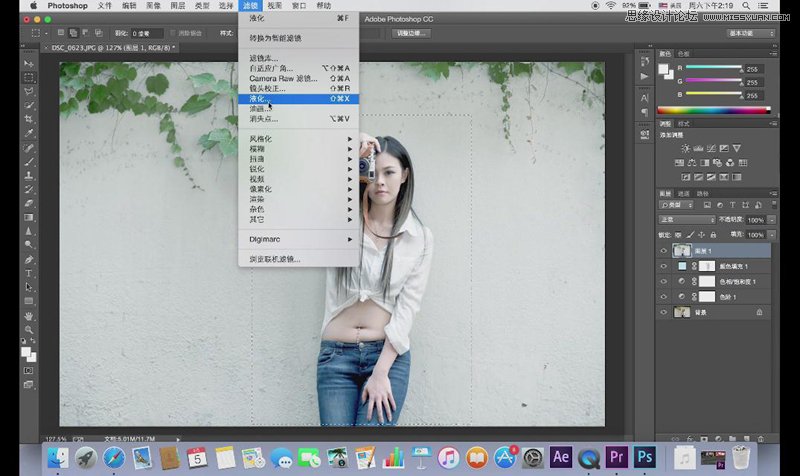Toggle add-to-selection mode in options bar
Image resolution: width=800 pixels, height=476 pixels.
(x=73, y=33)
